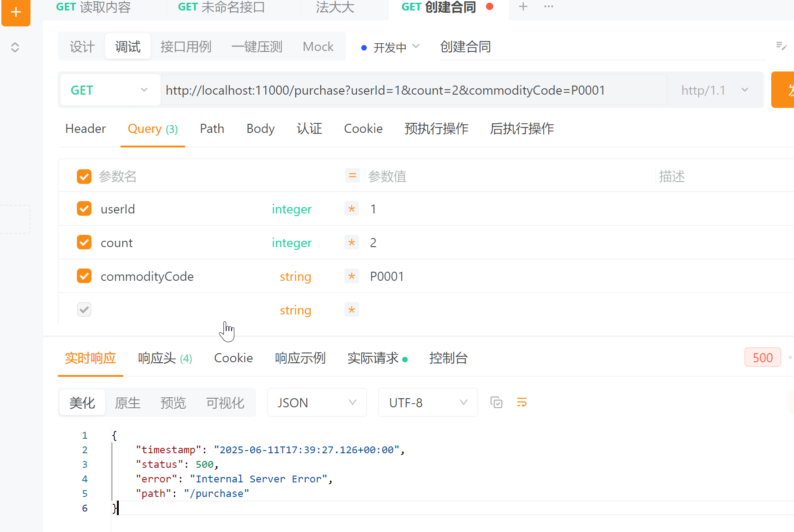The image size is (794, 532).
Task: Open the Body tab
Action: pos(260,129)
